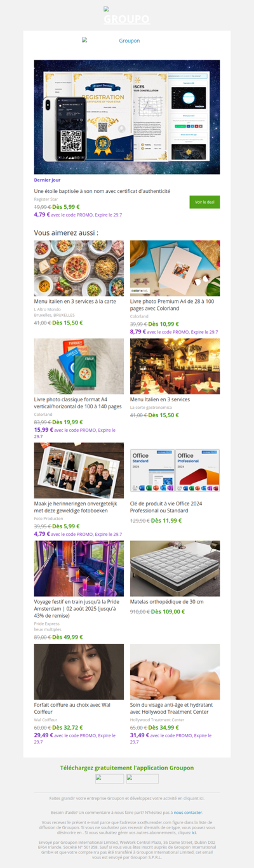This screenshot has width=254, height=868.
Task: Click the Groupon logo inside the white panel
Action: pos(127,41)
